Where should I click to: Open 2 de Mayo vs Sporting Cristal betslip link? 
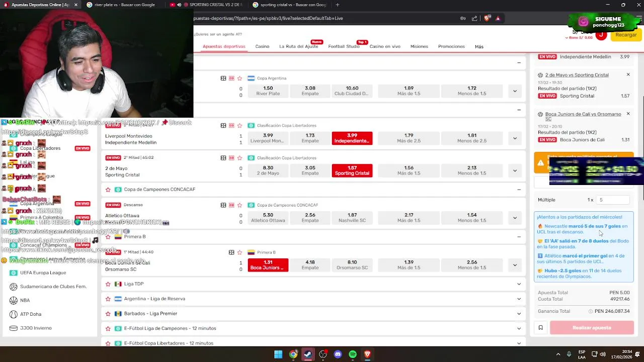click(x=577, y=75)
